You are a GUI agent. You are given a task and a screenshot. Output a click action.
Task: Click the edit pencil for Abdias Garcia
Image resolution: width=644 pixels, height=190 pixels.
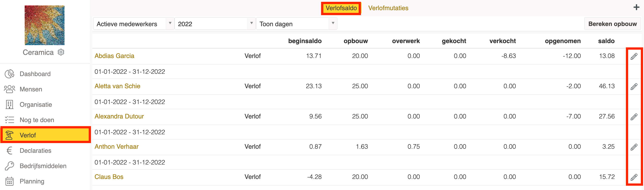[634, 56]
